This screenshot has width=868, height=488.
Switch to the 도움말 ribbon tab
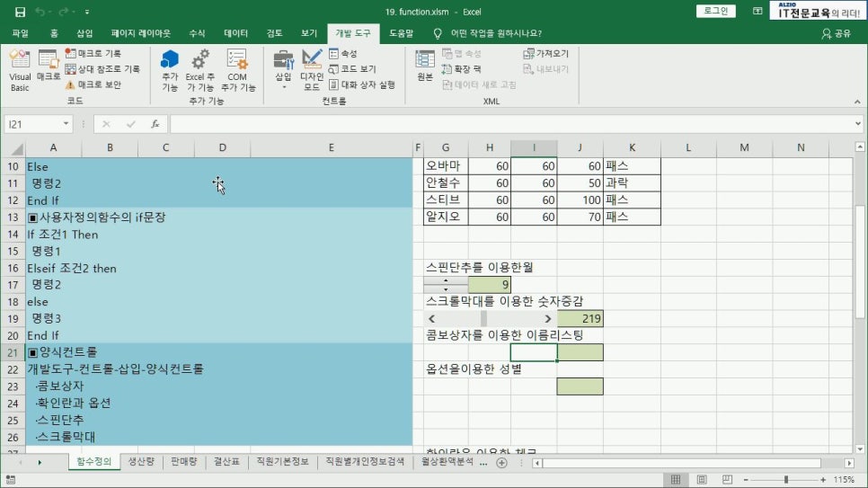(x=401, y=33)
